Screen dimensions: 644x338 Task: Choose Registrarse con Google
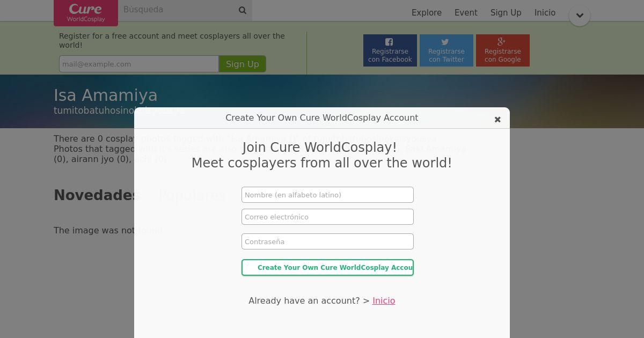click(503, 50)
